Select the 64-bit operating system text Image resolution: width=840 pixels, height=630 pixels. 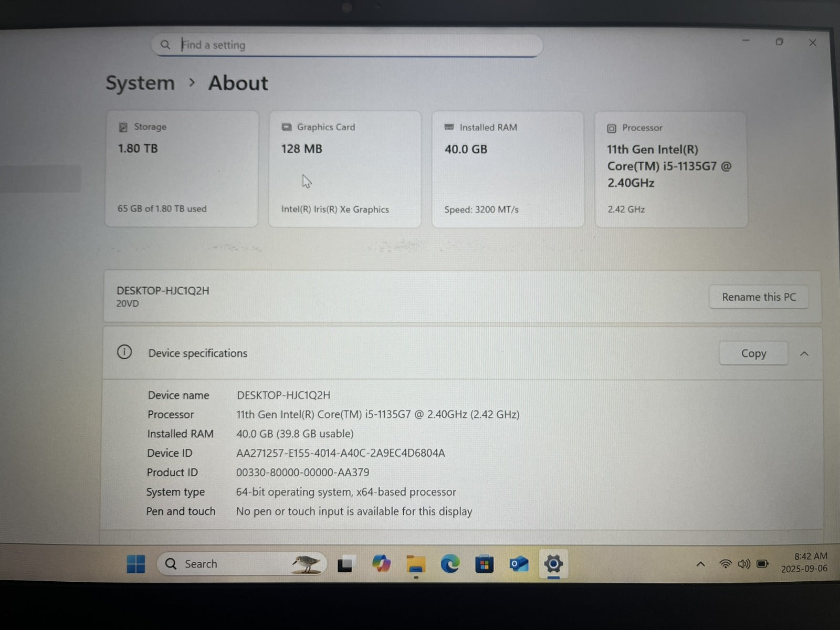click(x=346, y=492)
